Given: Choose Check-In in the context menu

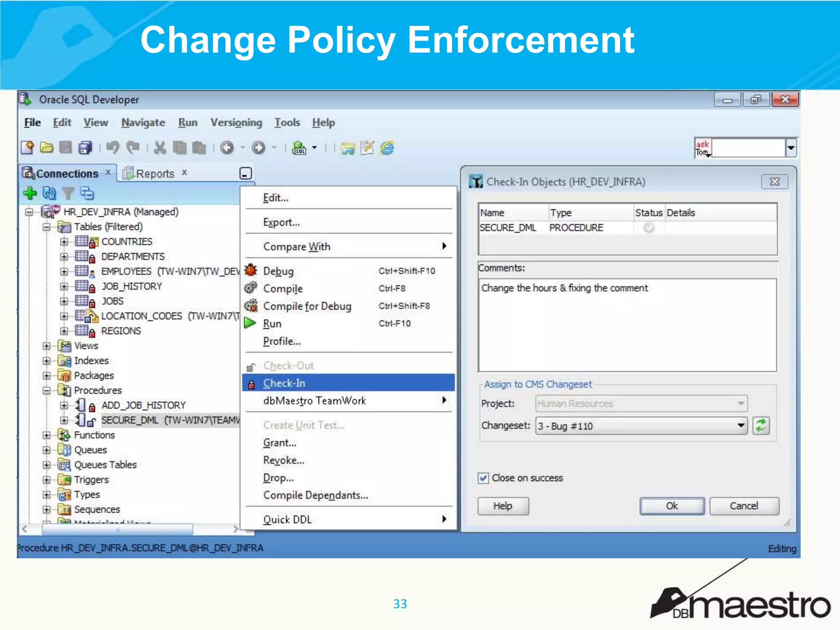Looking at the screenshot, I should (349, 383).
